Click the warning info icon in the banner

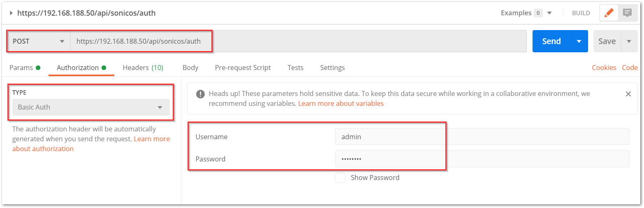[x=200, y=94]
